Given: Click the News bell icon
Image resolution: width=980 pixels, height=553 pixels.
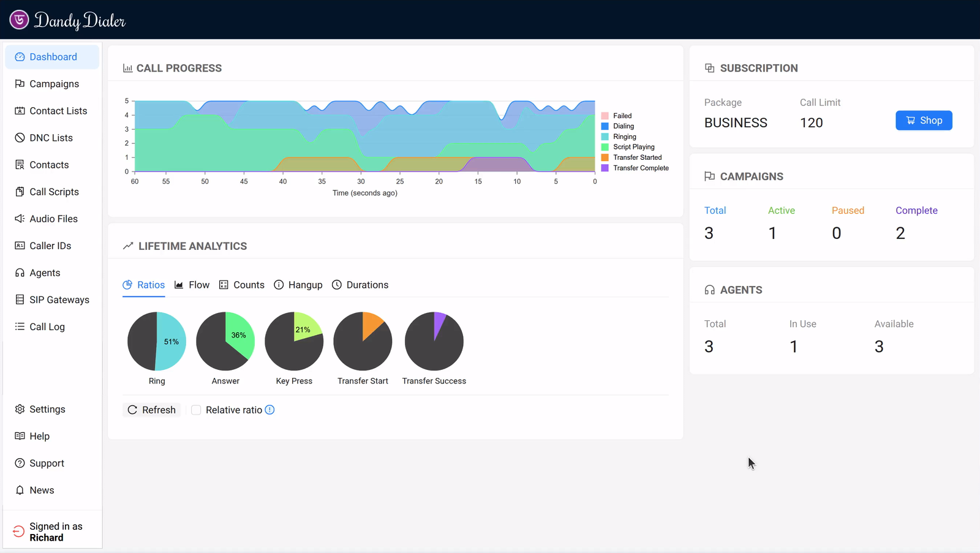Looking at the screenshot, I should tap(20, 491).
